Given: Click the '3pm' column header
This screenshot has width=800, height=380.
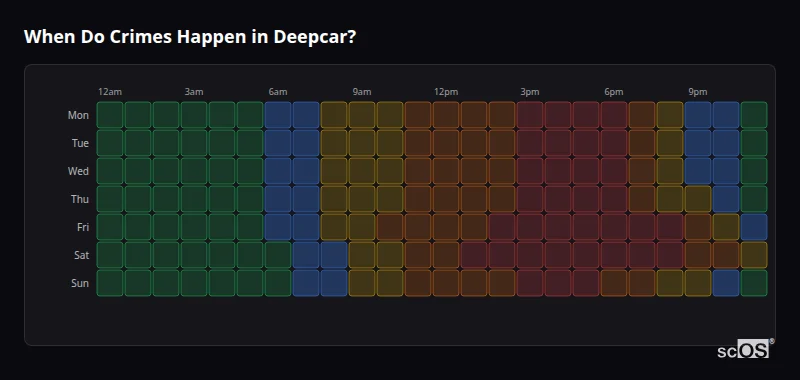Looking at the screenshot, I should pos(530,92).
